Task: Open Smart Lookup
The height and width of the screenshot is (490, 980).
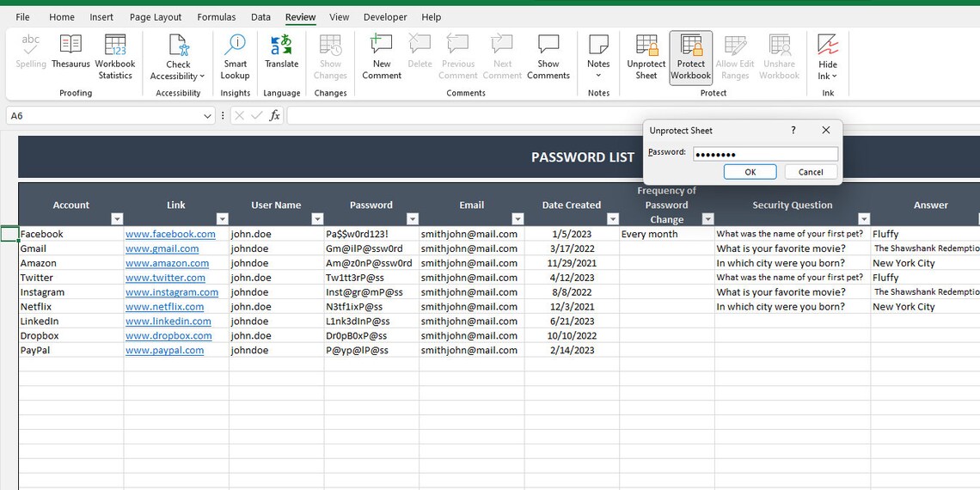Action: [235, 57]
